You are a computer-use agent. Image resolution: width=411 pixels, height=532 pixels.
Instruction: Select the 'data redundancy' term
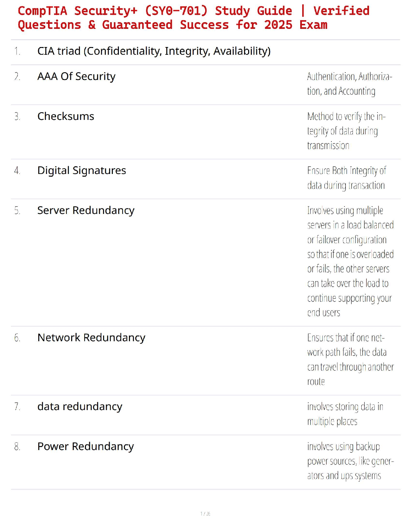click(x=80, y=407)
